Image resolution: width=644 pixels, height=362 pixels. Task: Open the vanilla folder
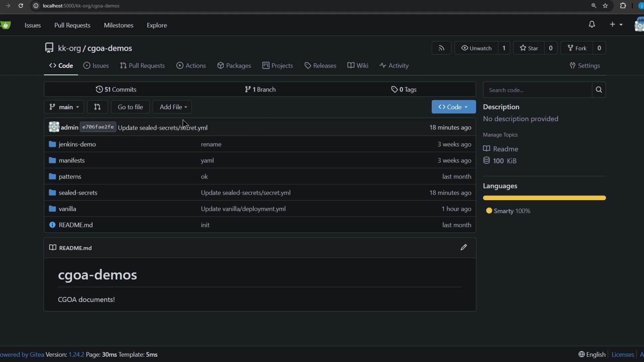(x=67, y=209)
